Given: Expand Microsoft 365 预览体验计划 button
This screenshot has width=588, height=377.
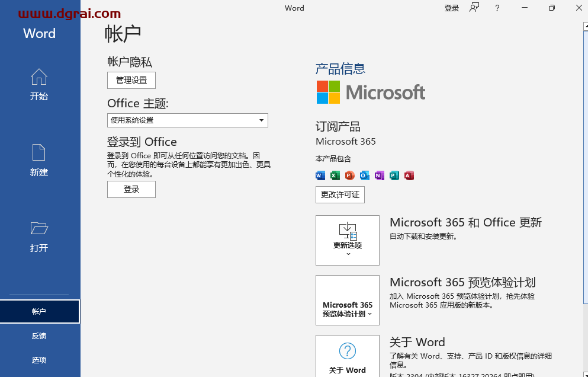Looking at the screenshot, I should click(x=348, y=300).
